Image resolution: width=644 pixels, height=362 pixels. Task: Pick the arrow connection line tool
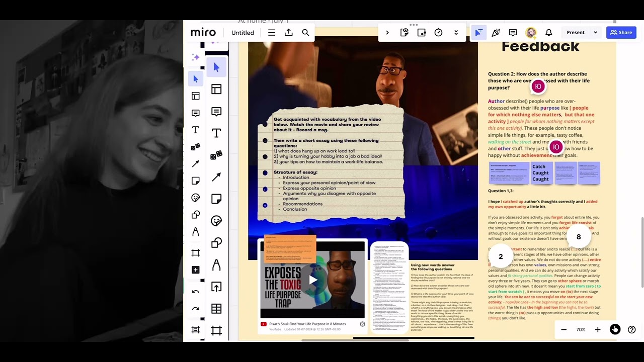click(196, 164)
